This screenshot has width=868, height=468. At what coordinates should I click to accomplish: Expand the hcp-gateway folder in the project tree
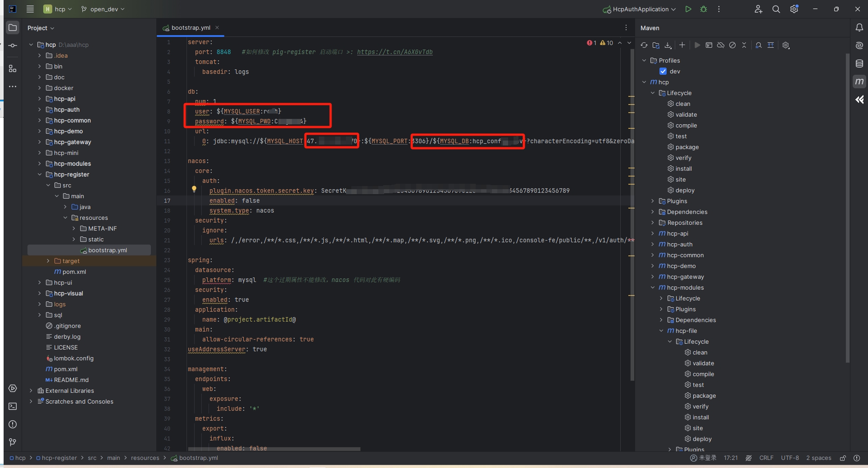click(40, 142)
